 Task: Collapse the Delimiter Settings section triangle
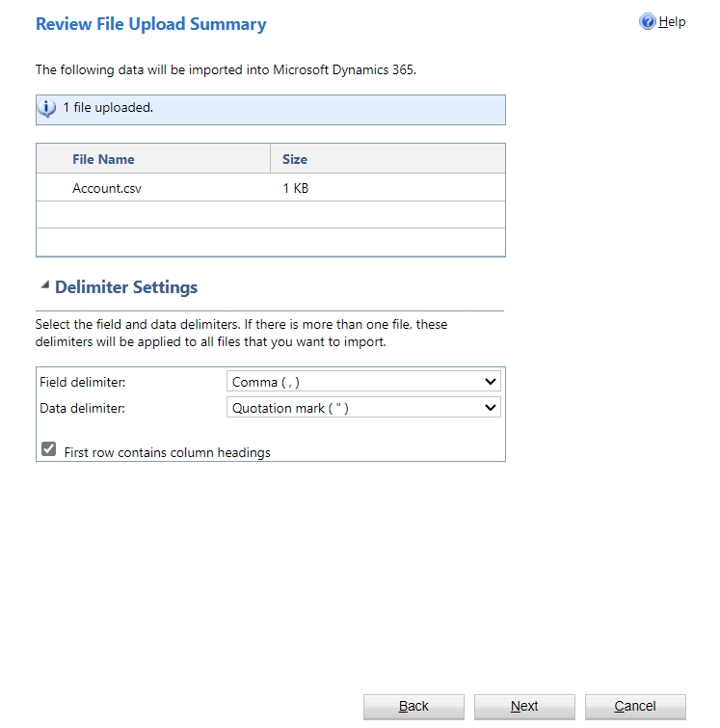(45, 285)
